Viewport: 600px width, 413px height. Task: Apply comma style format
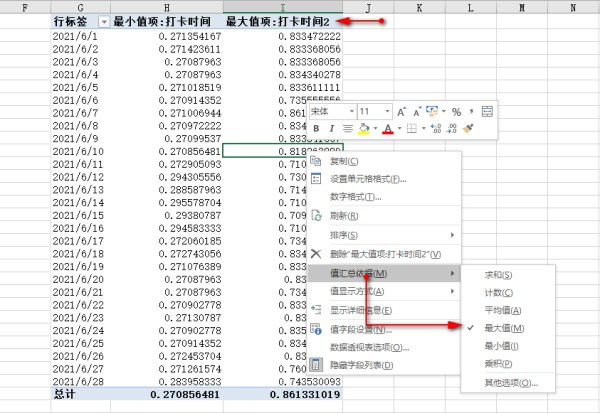coord(471,112)
